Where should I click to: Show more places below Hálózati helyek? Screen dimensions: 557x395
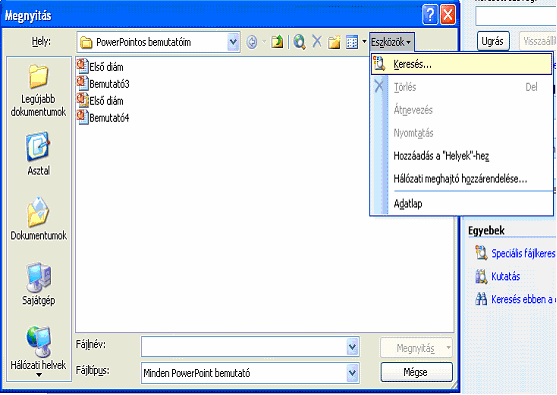[39, 375]
